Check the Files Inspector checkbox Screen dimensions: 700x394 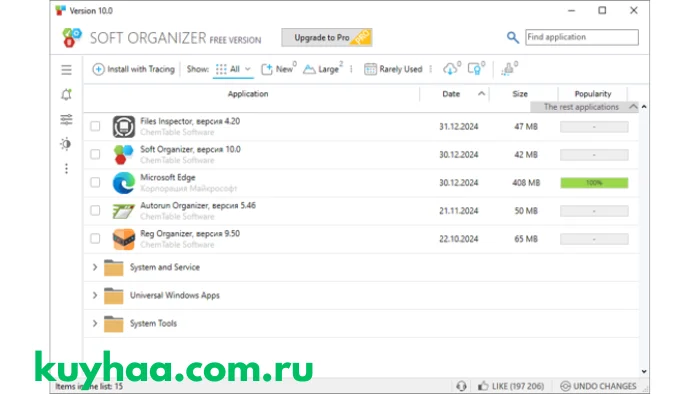95,126
